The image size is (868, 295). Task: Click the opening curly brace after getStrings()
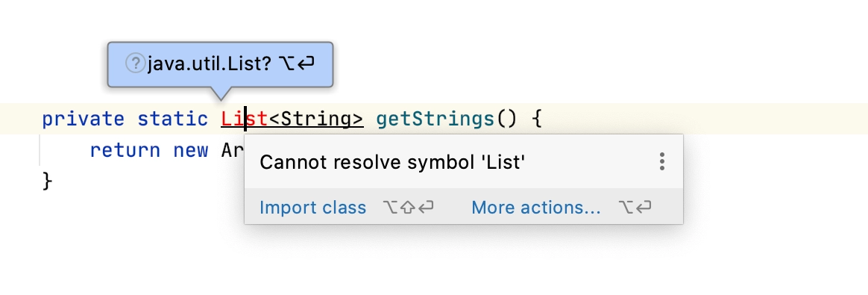pos(536,119)
